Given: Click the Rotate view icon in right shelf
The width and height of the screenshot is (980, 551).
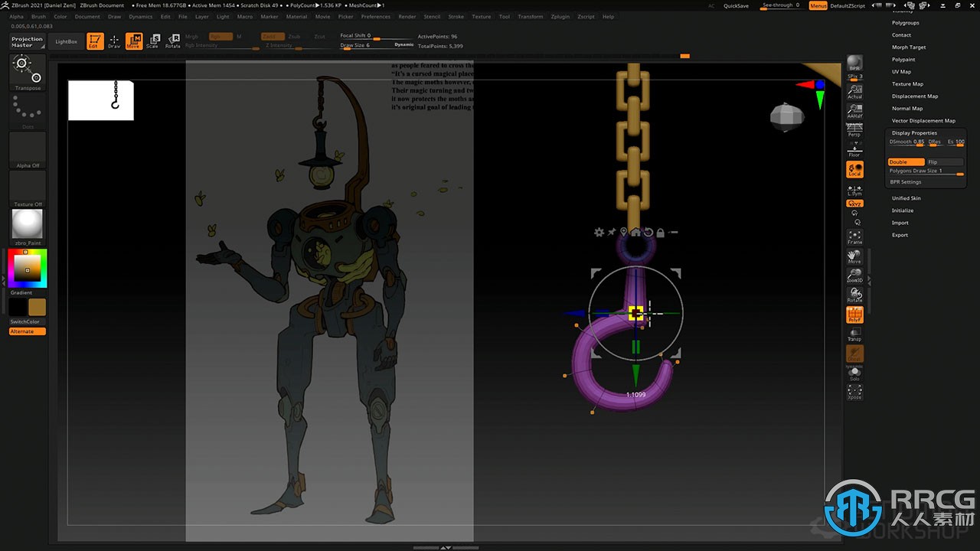Looking at the screenshot, I should [854, 295].
